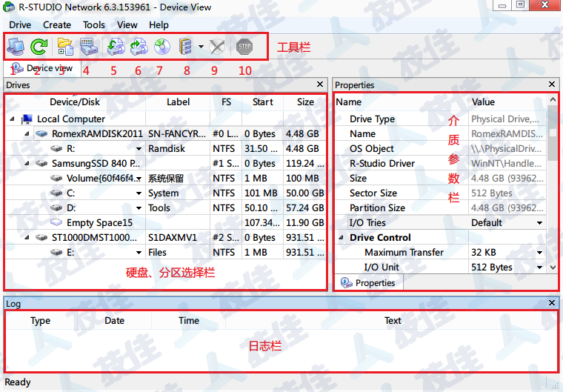Open the Maximum Transfer 32 KB dropdown
Viewport: 563px width, 392px height.
pos(539,253)
